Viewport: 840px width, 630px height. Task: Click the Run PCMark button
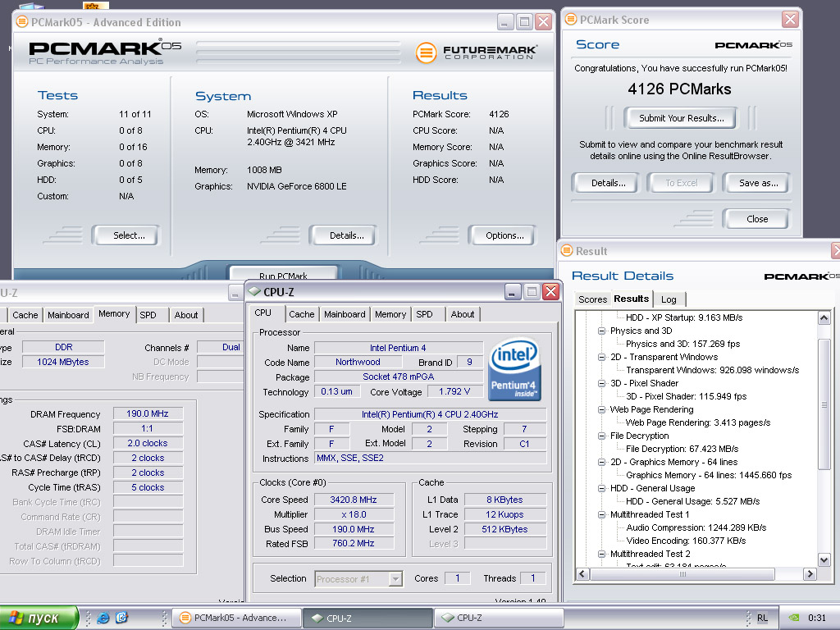283,273
